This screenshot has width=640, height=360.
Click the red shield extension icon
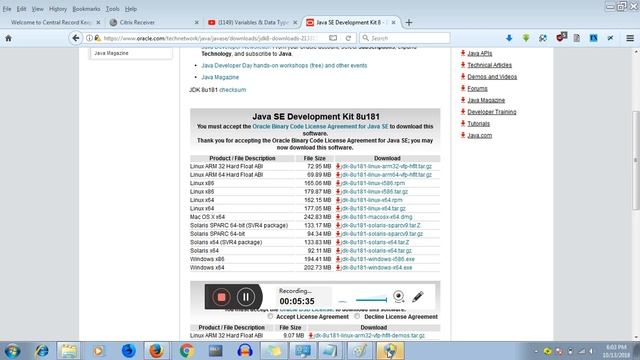[561, 37]
